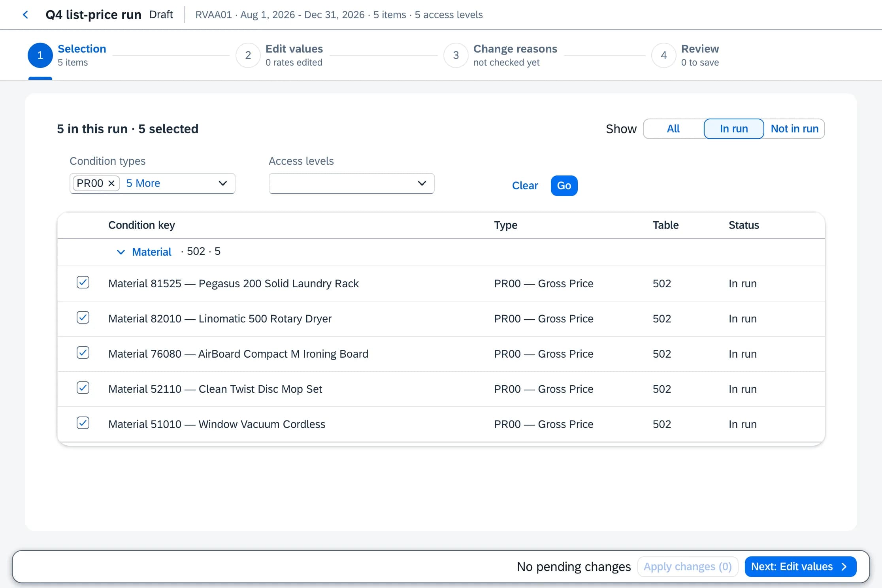Select 'Material 82010 — Linomatic 500 Rotary Dryer'
Image resolution: width=882 pixels, height=588 pixels.
pos(220,318)
